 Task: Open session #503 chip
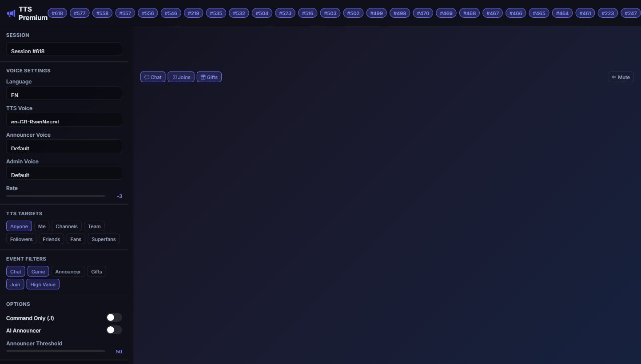pyautogui.click(x=330, y=13)
